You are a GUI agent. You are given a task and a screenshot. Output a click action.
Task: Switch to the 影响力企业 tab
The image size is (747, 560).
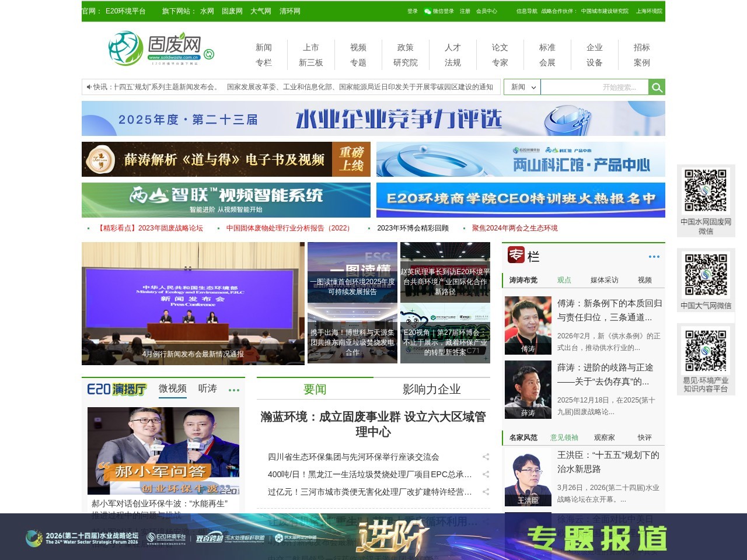(x=432, y=389)
